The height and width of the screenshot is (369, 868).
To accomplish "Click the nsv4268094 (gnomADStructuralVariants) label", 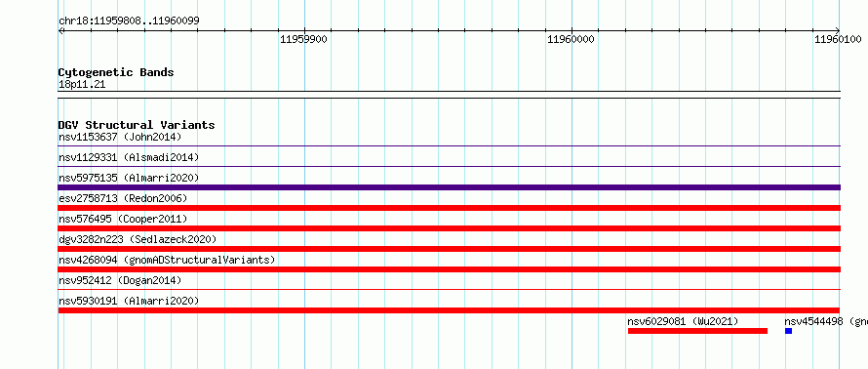I will click(167, 260).
